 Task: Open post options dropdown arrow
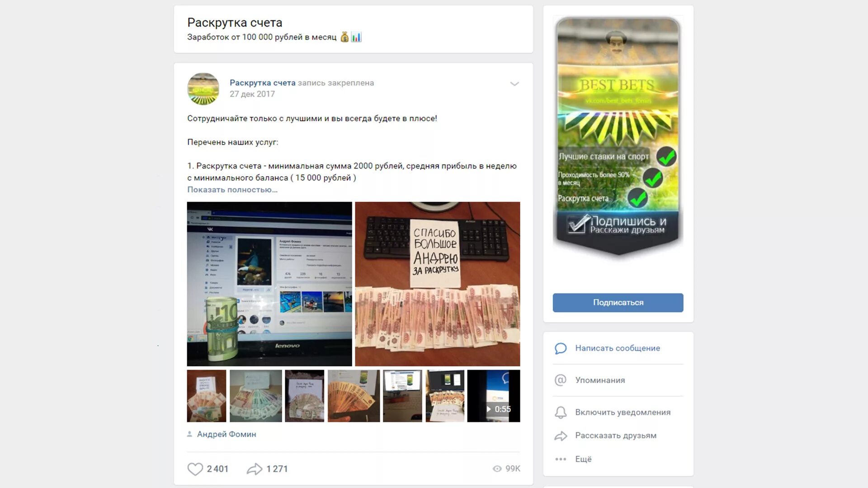coord(514,84)
